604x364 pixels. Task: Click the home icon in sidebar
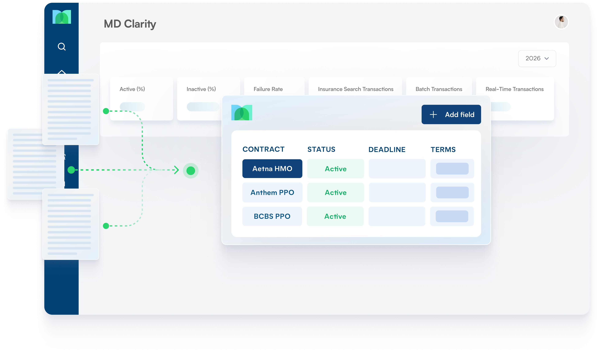pyautogui.click(x=62, y=72)
